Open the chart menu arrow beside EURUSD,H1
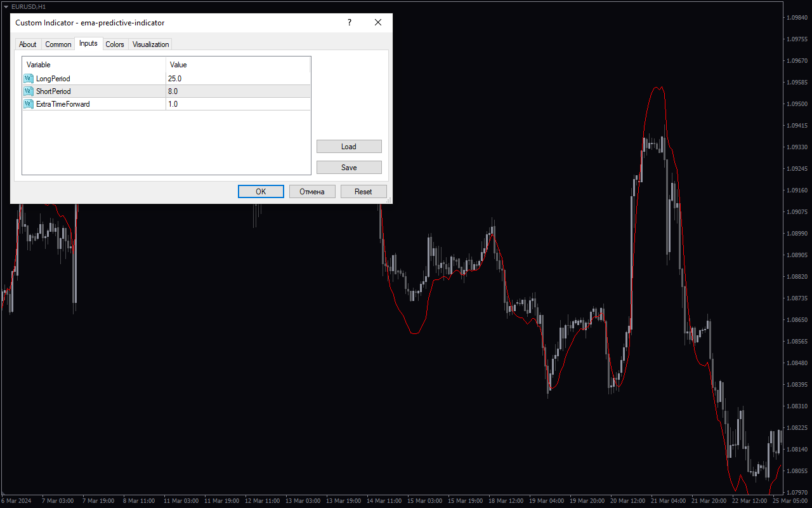This screenshot has height=508, width=812. coord(6,6)
